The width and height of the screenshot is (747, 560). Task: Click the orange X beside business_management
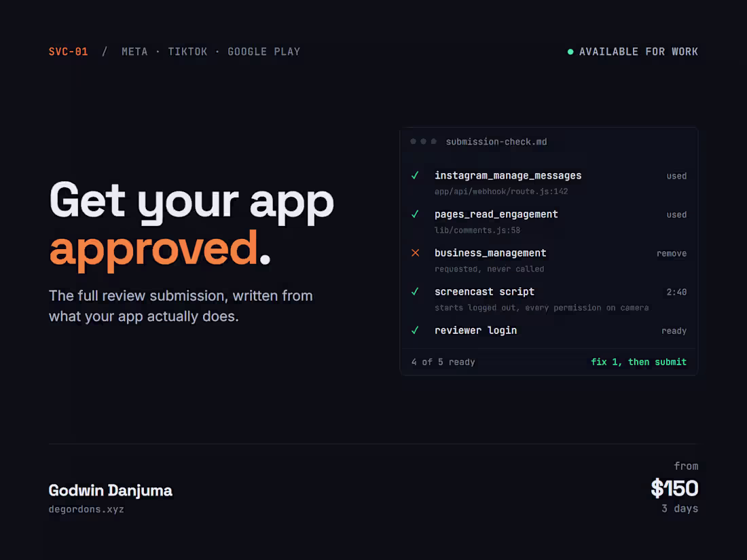[x=416, y=253]
